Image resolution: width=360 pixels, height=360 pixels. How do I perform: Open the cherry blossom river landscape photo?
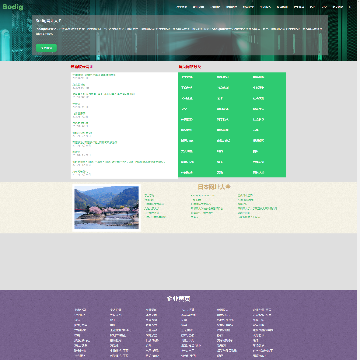click(x=106, y=207)
